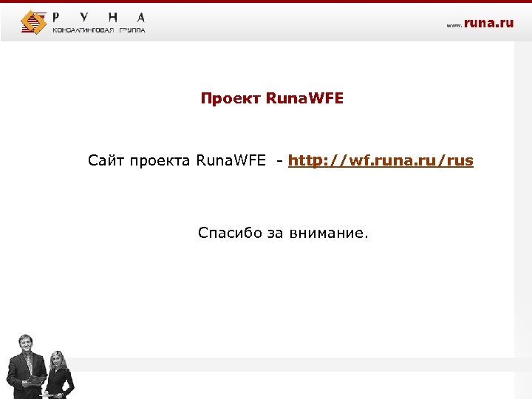Open the http://wf.runa.ru/rus hyperlink
The image size is (532, 399).
[381, 160]
